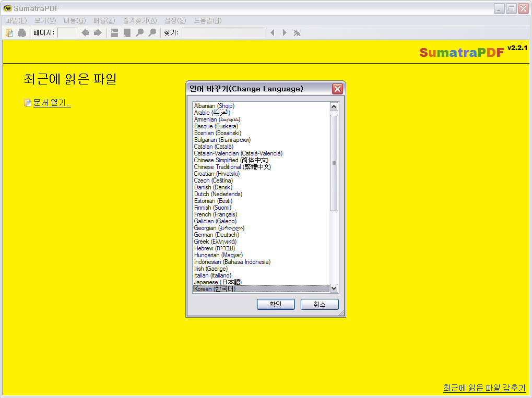The image size is (532, 398).
Task: Select Finnish (Suomi)
Action: (x=261, y=208)
